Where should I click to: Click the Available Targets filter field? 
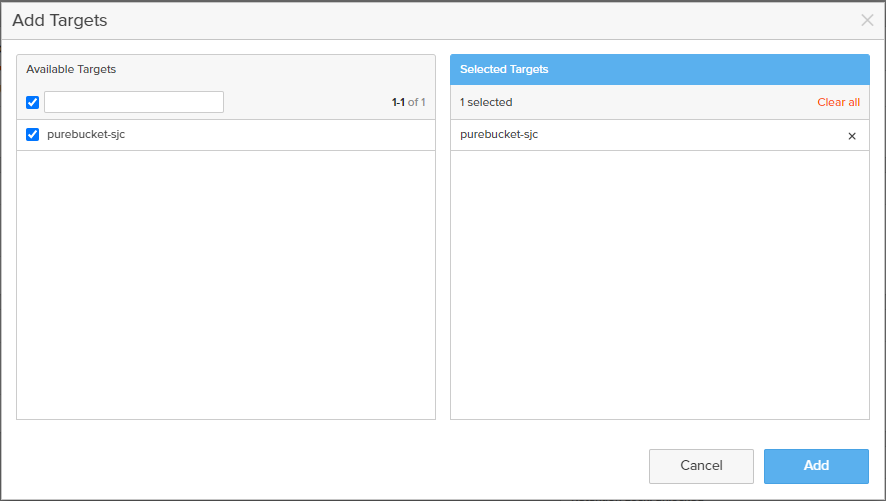point(134,102)
